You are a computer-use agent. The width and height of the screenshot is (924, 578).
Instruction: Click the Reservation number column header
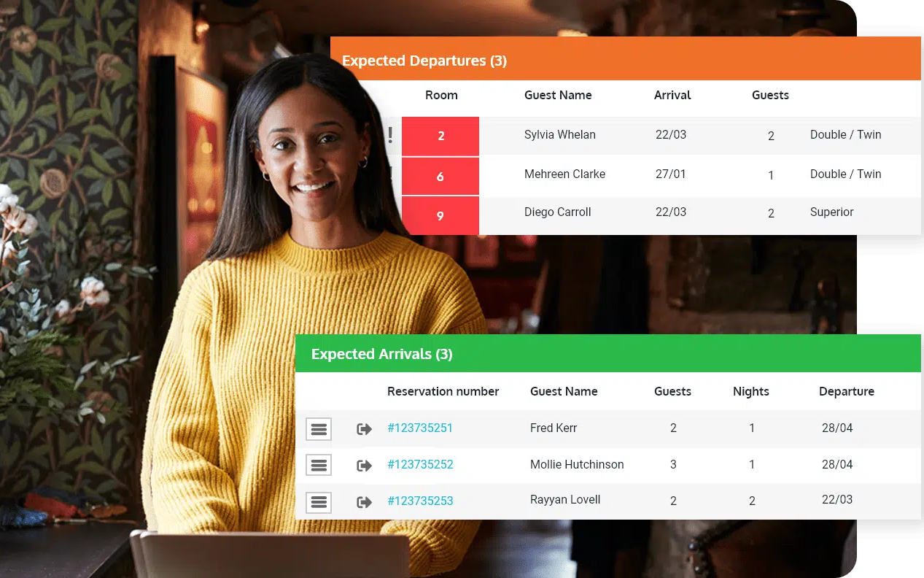(x=443, y=391)
